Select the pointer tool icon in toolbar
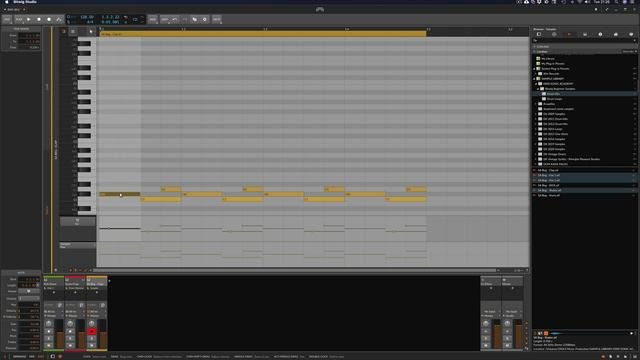The height and width of the screenshot is (360, 640). click(195, 19)
